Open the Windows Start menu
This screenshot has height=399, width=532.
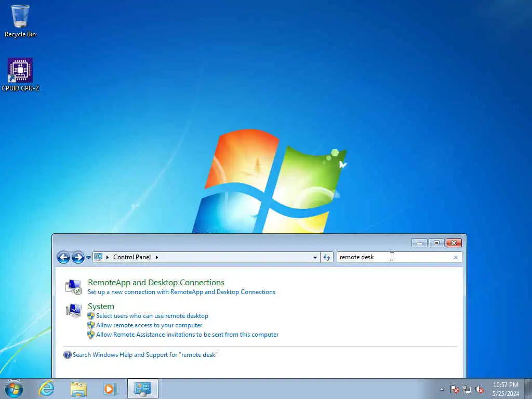tap(14, 389)
